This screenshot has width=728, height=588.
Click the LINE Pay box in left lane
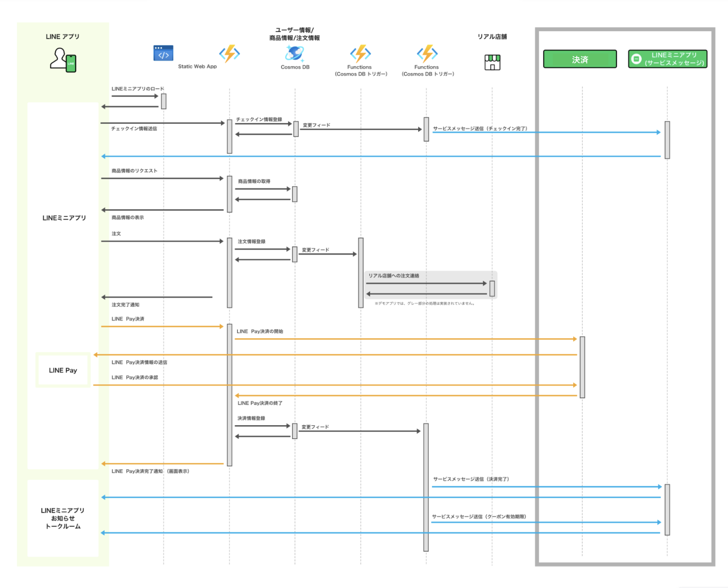63,370
